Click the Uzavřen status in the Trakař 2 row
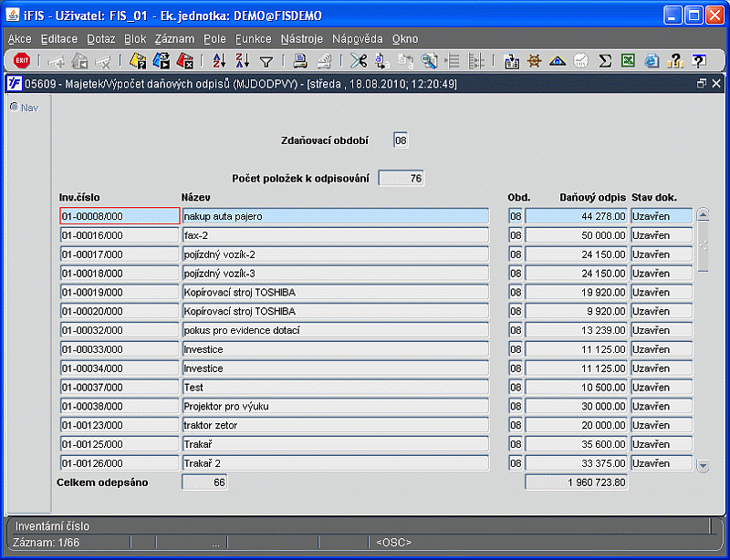Image resolution: width=730 pixels, height=560 pixels. (x=662, y=463)
